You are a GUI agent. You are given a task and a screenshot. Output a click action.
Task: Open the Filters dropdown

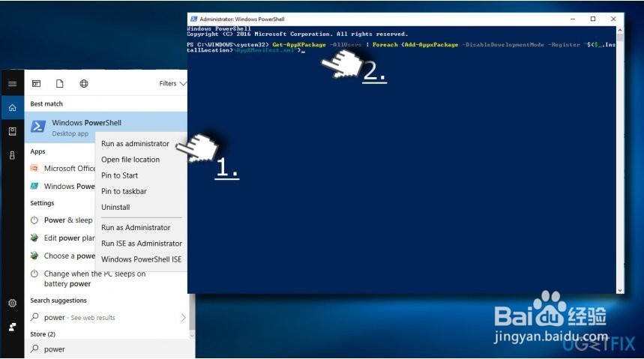point(172,83)
